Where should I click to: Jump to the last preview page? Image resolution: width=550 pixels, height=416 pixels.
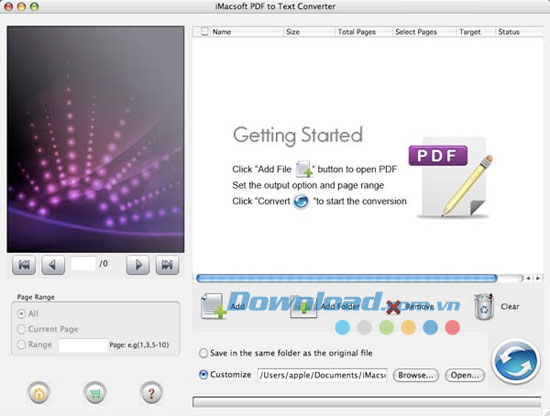pos(167,265)
